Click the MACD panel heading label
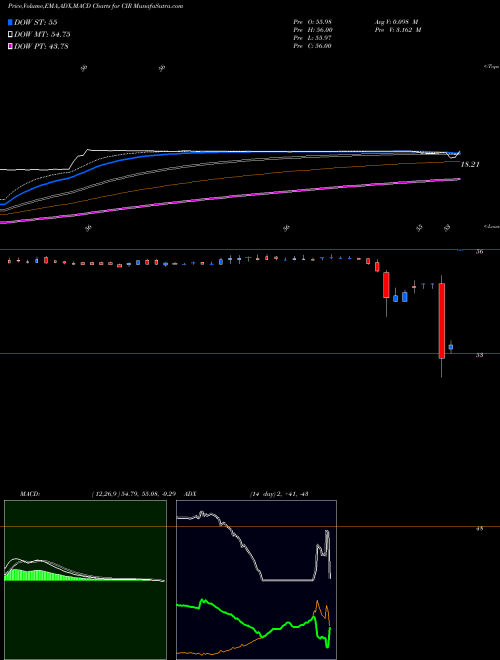The width and height of the screenshot is (500, 660). pos(29,494)
